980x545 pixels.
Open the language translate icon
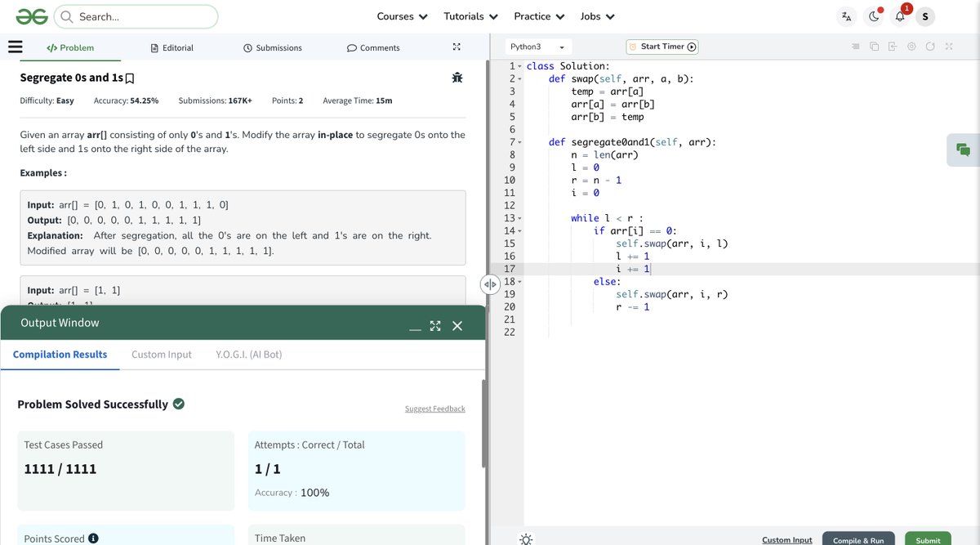click(x=847, y=16)
